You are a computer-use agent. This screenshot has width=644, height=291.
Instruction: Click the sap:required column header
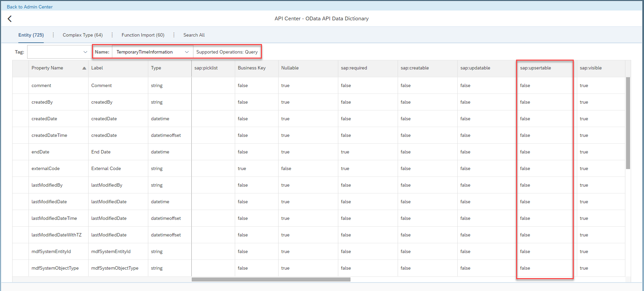click(x=368, y=68)
